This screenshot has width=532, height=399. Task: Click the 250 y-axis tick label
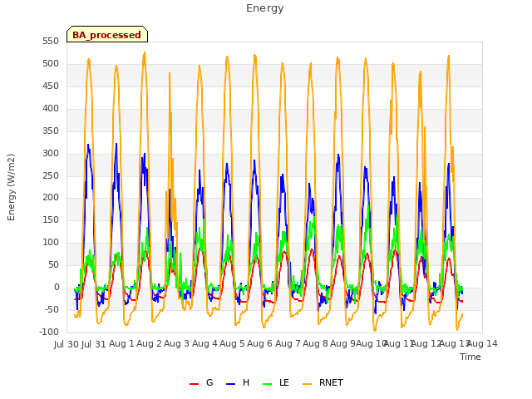tap(51, 175)
